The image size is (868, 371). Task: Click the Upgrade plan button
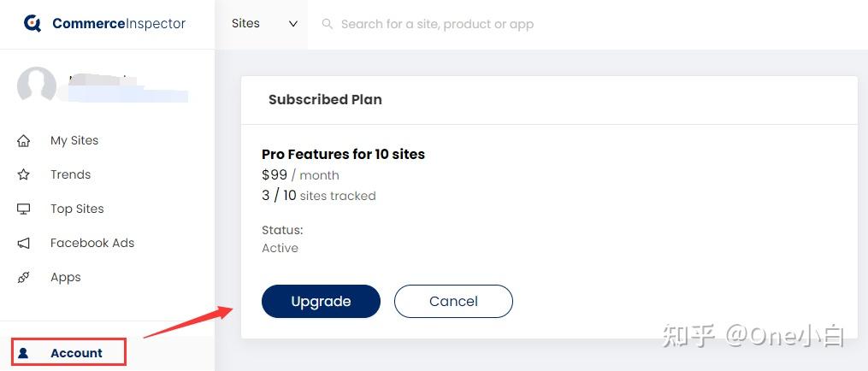321,301
